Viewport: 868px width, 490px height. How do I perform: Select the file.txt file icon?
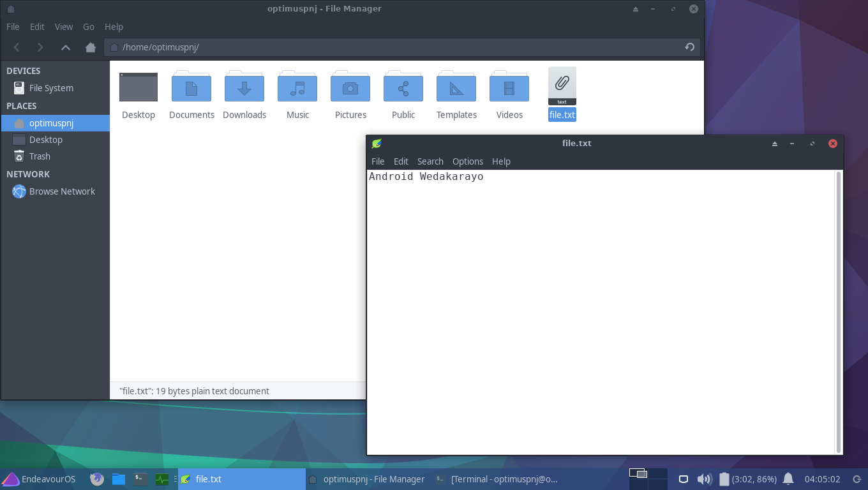pos(562,86)
